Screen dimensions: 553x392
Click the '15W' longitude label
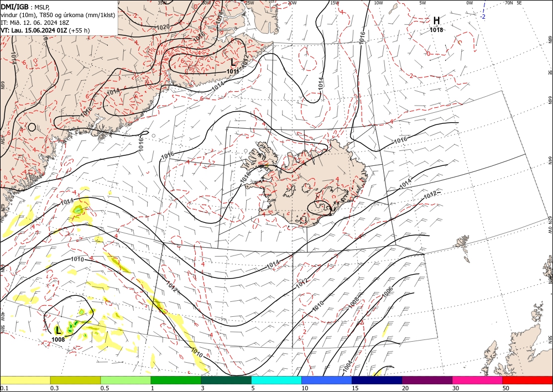click(335, 3)
